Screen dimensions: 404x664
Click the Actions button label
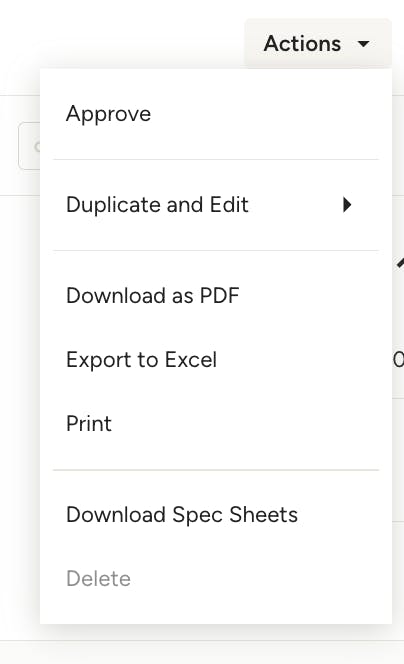(302, 44)
